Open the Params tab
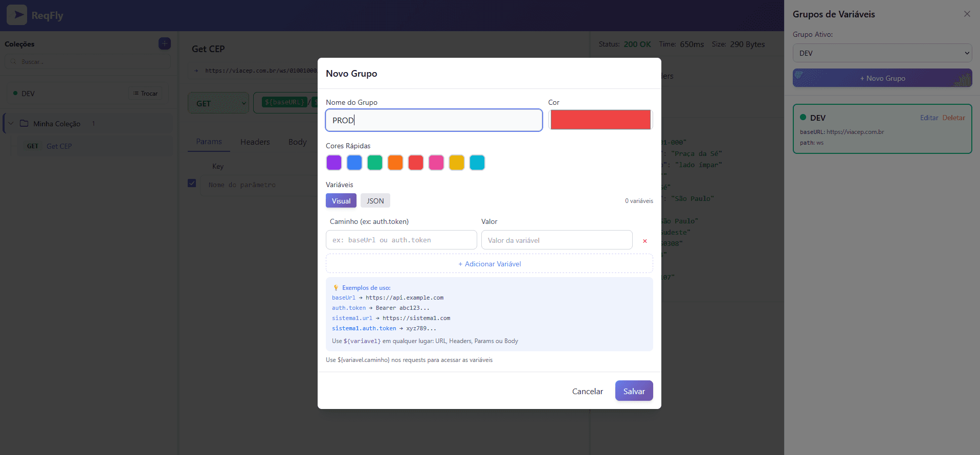Image resolution: width=980 pixels, height=455 pixels. (x=209, y=142)
